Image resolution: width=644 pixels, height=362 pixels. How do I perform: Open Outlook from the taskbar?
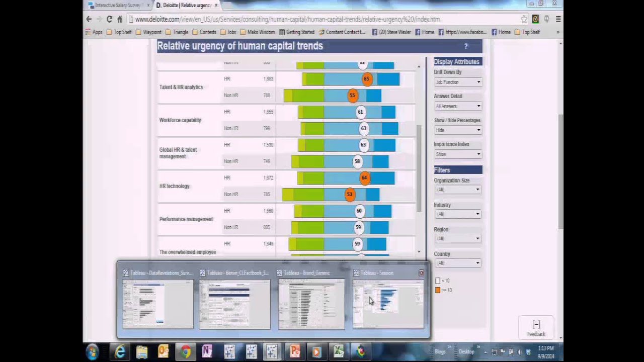pos(163,352)
